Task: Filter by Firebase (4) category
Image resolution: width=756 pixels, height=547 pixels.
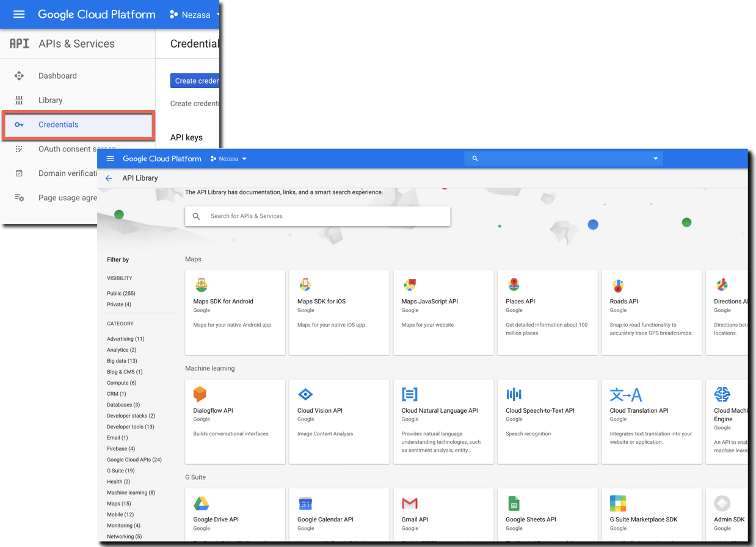Action: [x=121, y=449]
